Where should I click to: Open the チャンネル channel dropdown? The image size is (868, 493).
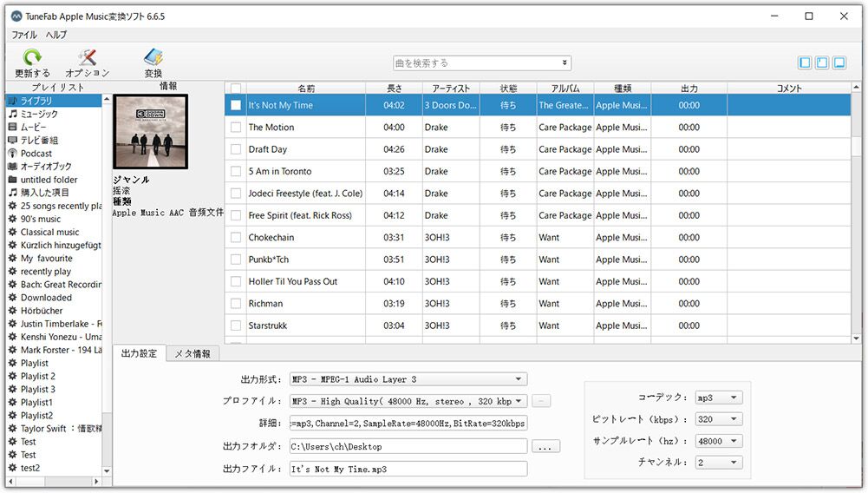(x=719, y=463)
